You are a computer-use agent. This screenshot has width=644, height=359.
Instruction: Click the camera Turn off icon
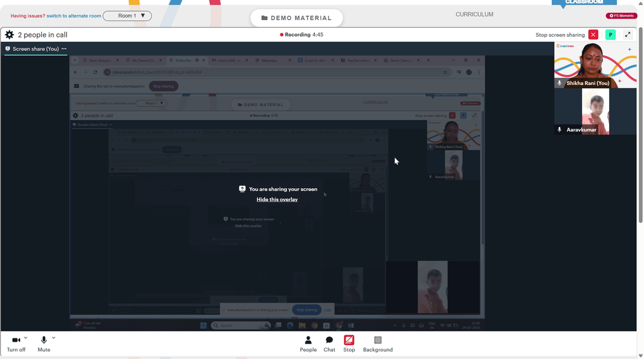click(16, 340)
